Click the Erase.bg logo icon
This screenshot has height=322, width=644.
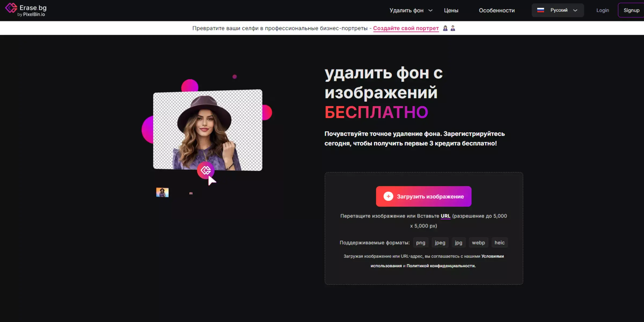11,8
